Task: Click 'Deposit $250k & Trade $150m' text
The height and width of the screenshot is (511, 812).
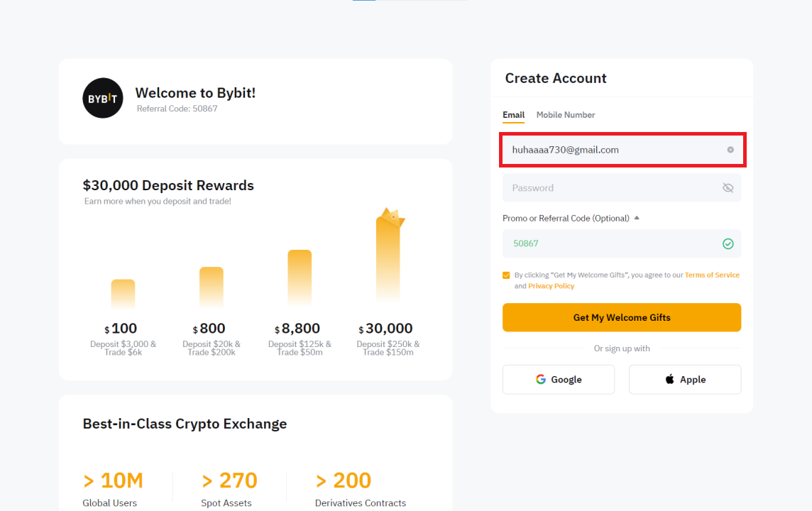Action: click(x=388, y=348)
